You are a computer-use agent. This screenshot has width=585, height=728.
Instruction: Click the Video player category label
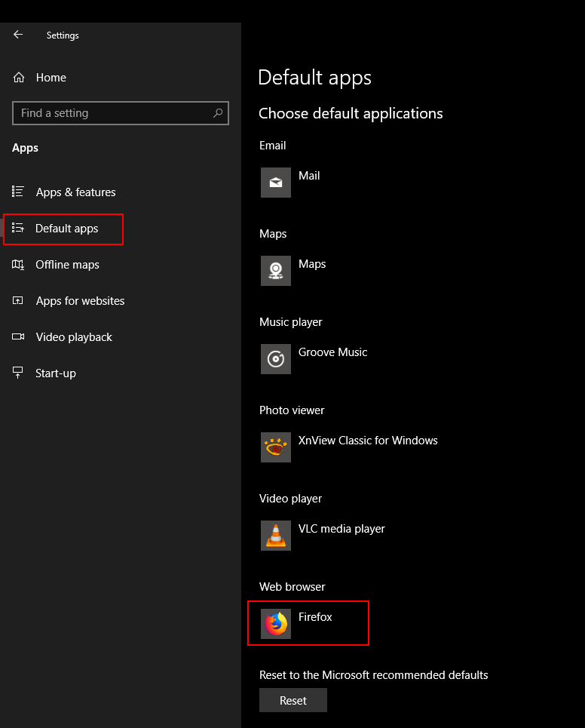click(290, 499)
